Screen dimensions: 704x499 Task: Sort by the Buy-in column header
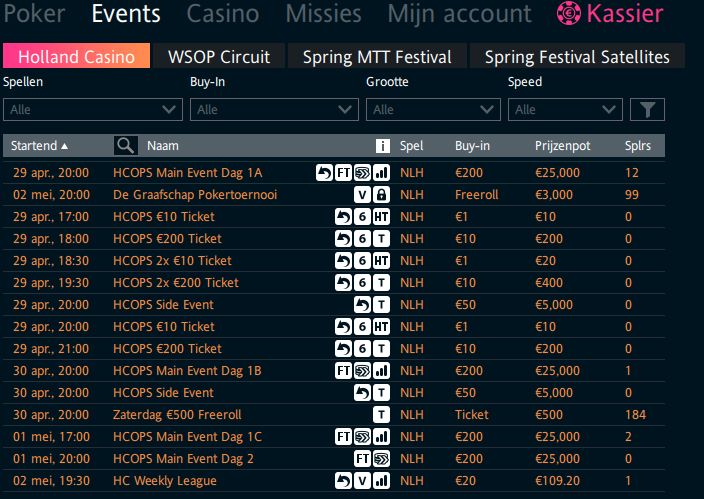pyautogui.click(x=472, y=146)
